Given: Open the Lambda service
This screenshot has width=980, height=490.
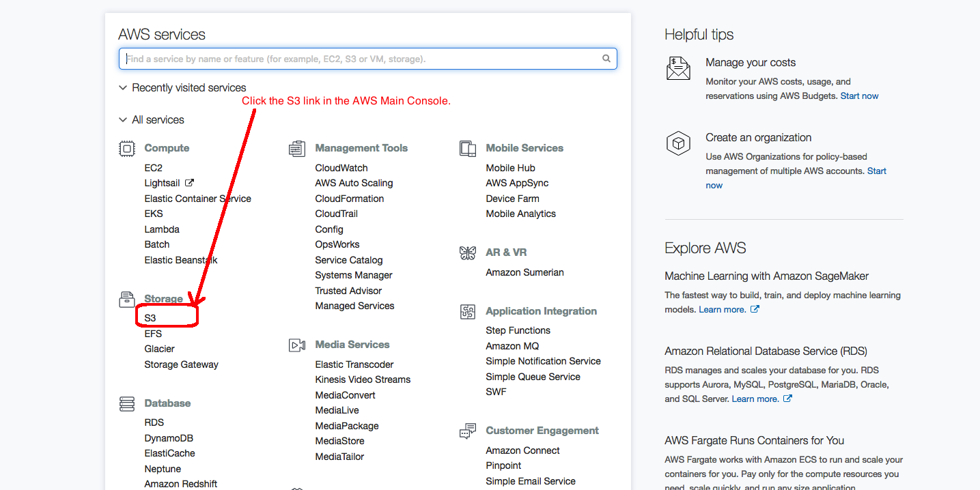Looking at the screenshot, I should click(x=163, y=229).
